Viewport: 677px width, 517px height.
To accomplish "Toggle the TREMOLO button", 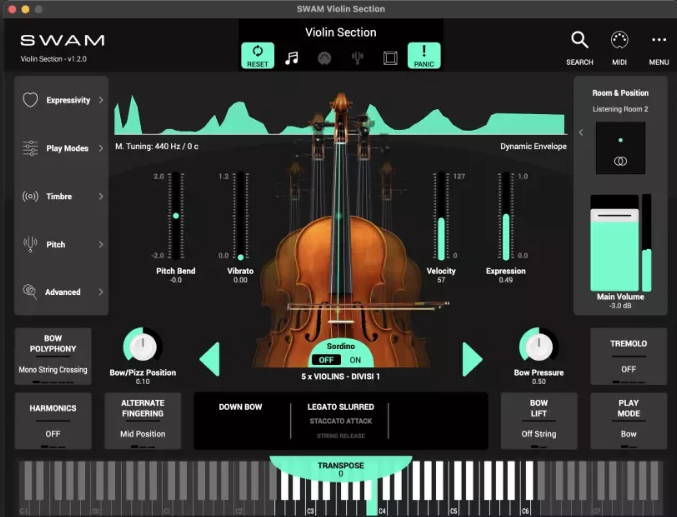I will (x=629, y=356).
